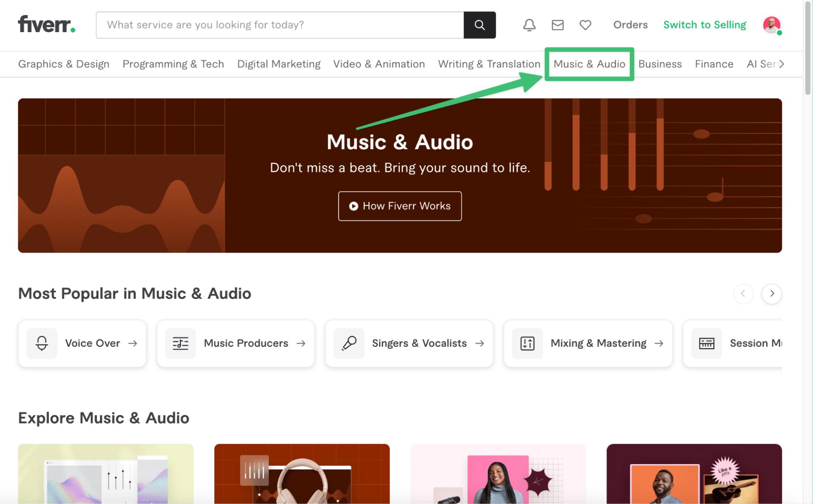Select the Music & Audio category
Viewport: 813px width, 504px height.
coord(589,64)
